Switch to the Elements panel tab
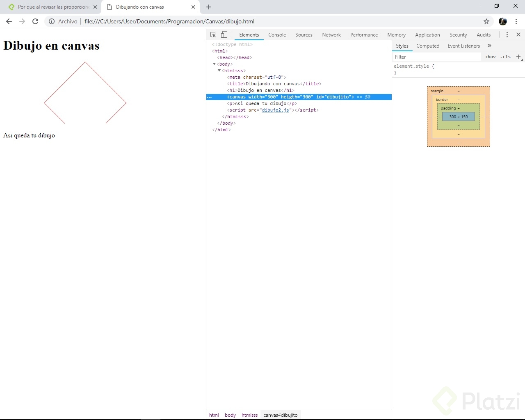This screenshot has height=420, width=525. (x=249, y=35)
